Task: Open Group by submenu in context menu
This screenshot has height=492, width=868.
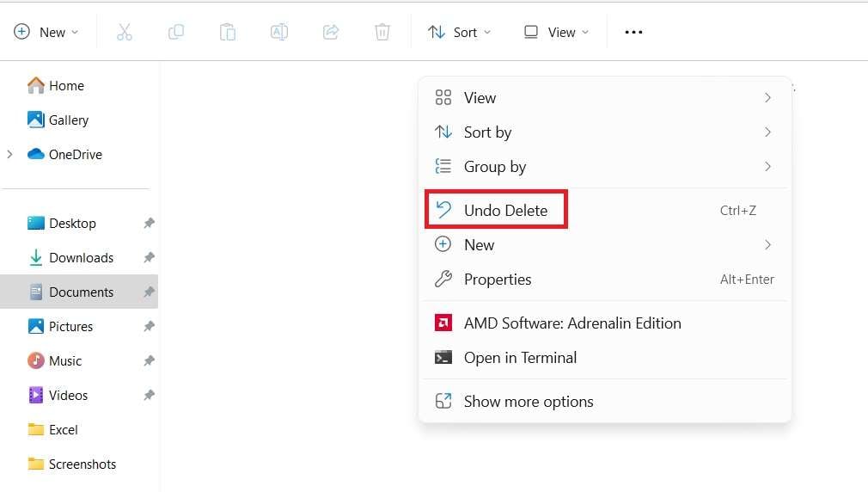Action: coord(604,167)
